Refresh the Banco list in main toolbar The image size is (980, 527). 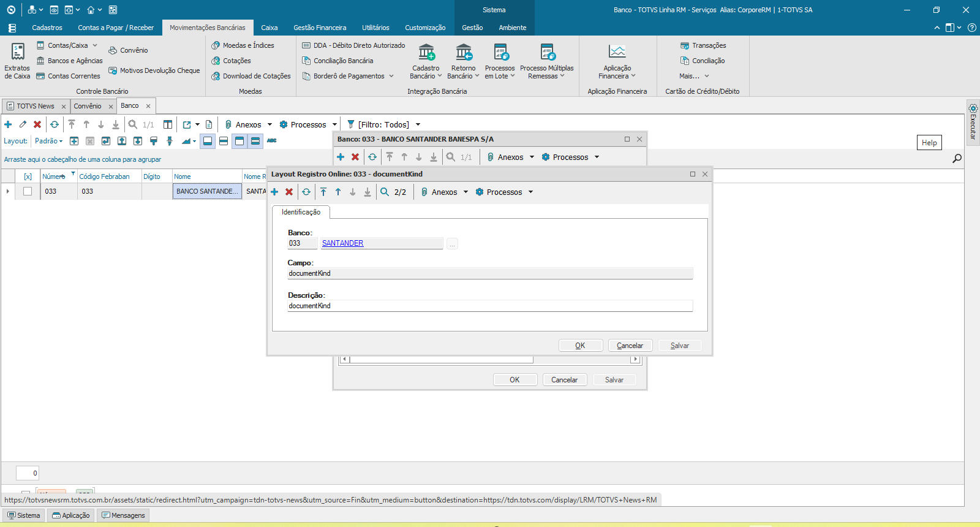tap(55, 124)
